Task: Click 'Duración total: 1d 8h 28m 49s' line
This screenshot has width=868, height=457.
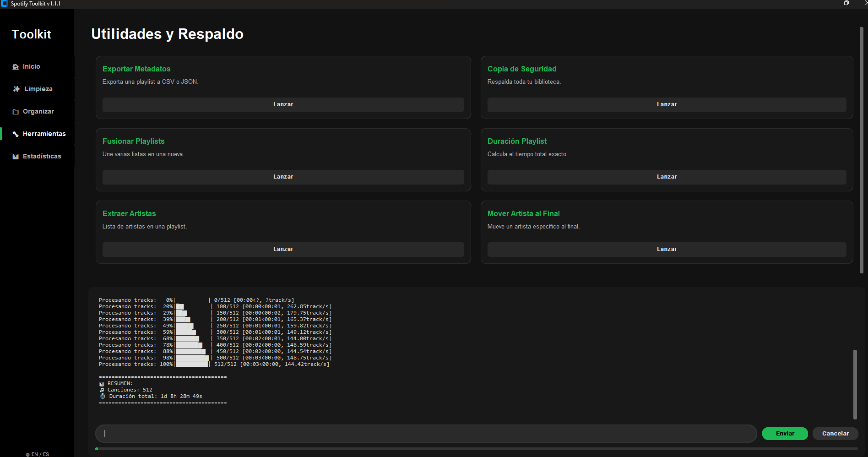Action: 151,397
